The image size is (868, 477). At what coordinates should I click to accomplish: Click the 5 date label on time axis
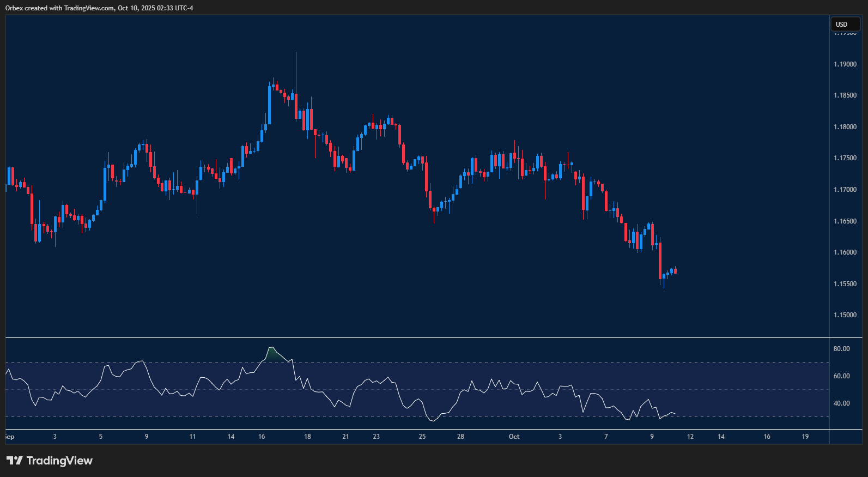pyautogui.click(x=101, y=437)
